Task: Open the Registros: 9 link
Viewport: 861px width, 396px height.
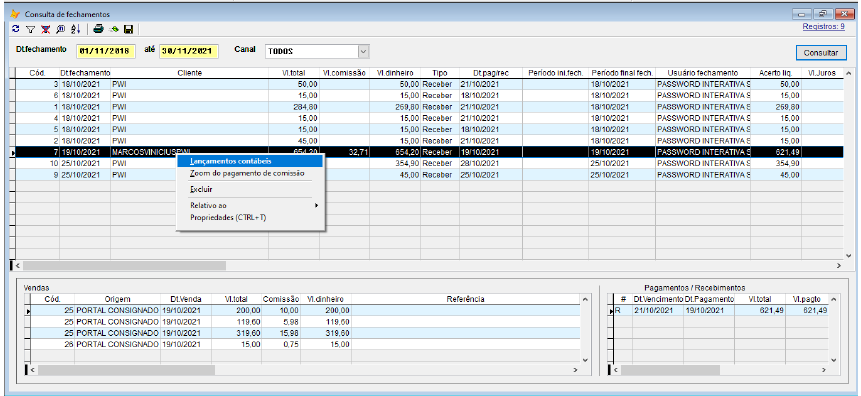Action: [x=824, y=26]
